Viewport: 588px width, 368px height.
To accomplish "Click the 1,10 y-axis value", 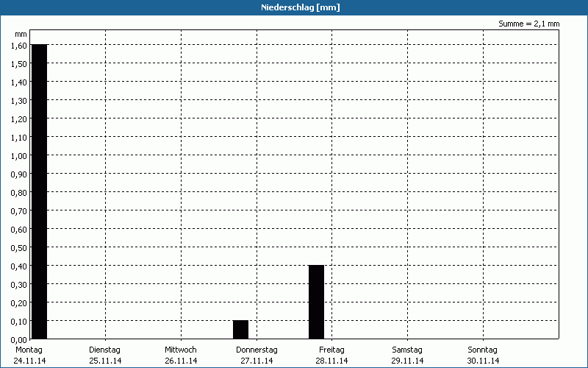I will 19,138.
